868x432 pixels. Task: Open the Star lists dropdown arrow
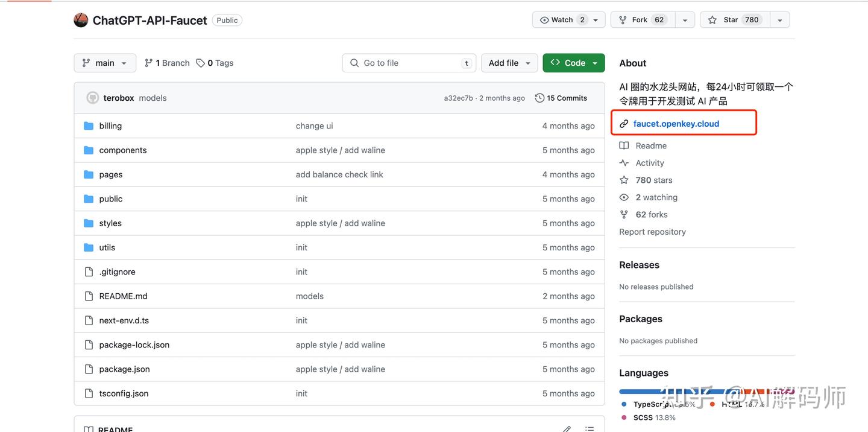pyautogui.click(x=779, y=20)
